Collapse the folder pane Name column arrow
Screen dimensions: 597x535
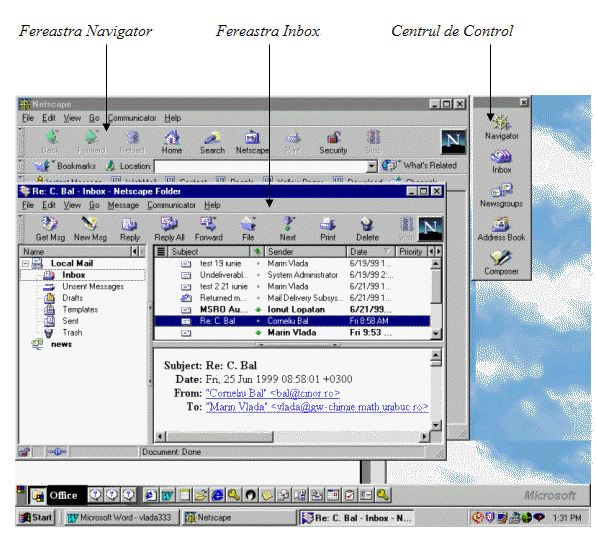point(134,251)
